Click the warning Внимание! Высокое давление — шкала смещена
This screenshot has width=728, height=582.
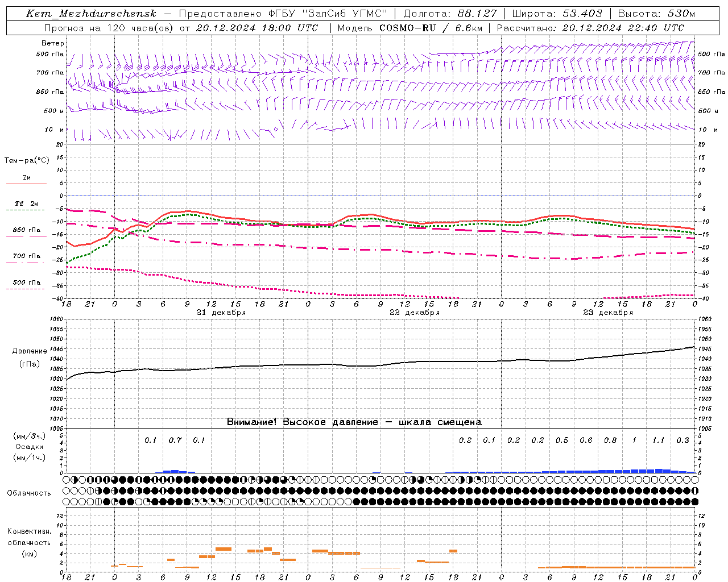coord(354,422)
